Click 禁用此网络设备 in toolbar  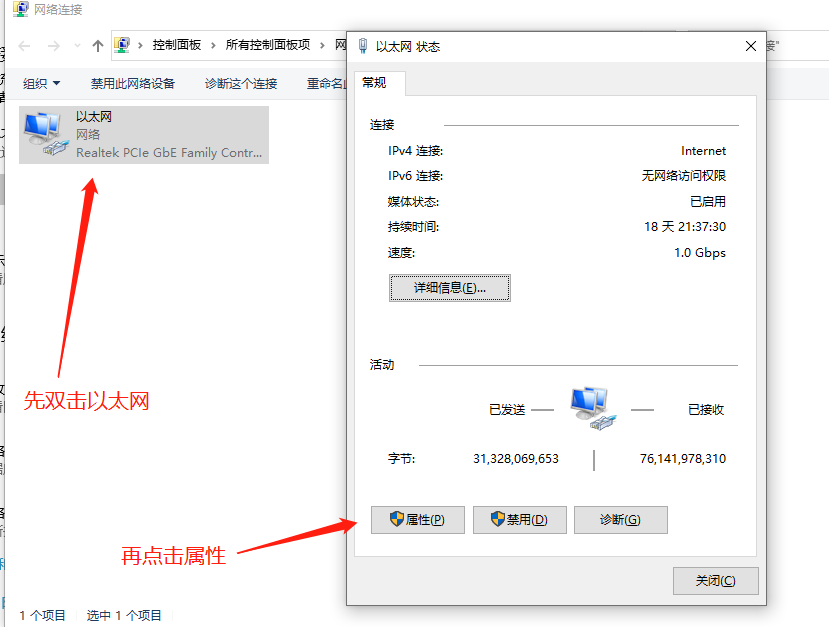click(133, 84)
